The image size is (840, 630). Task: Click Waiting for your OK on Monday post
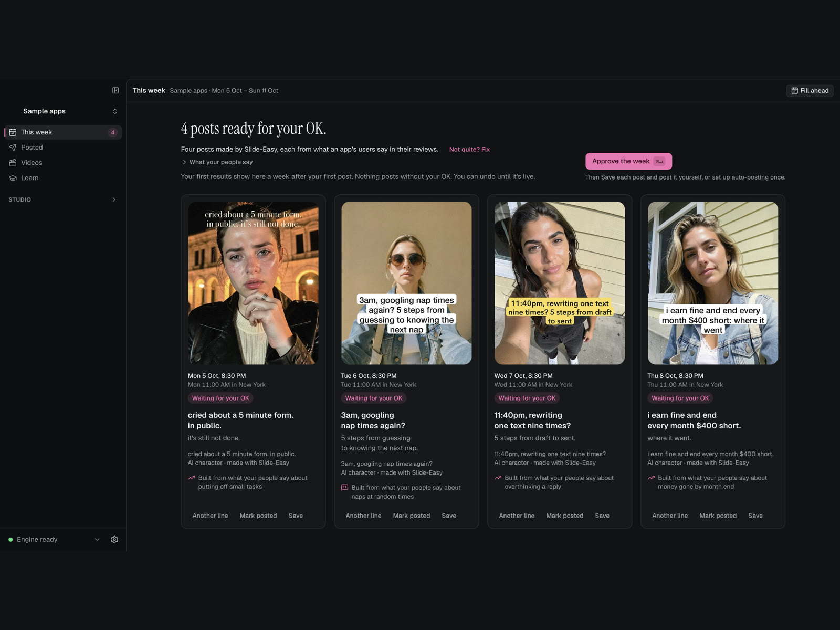[x=220, y=398]
